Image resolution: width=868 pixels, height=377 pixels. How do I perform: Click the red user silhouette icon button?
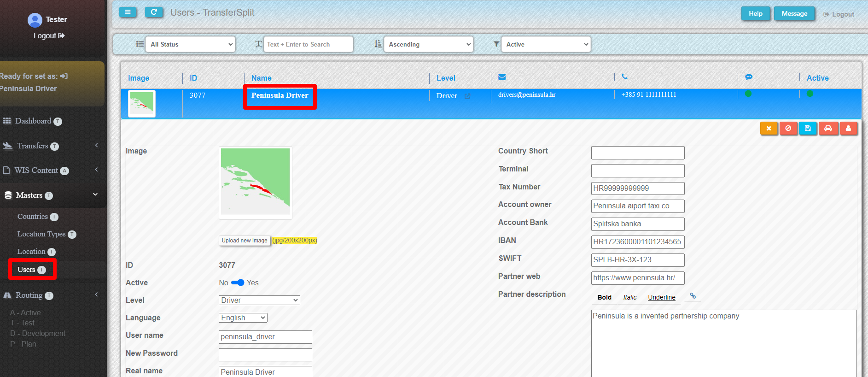[848, 129]
